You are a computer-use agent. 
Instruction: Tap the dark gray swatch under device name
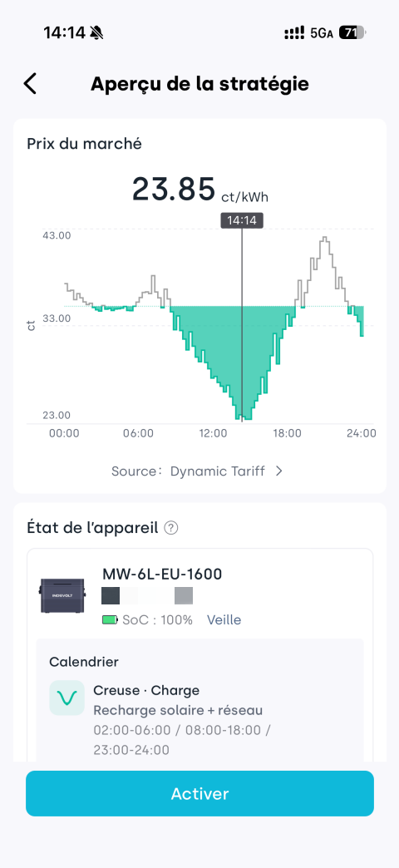tap(111, 595)
